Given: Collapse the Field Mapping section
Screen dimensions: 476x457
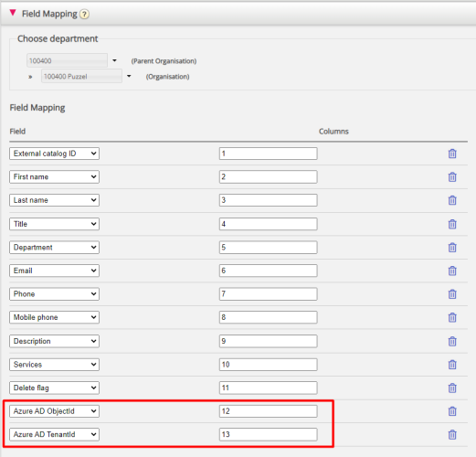Looking at the screenshot, I should click(x=13, y=13).
